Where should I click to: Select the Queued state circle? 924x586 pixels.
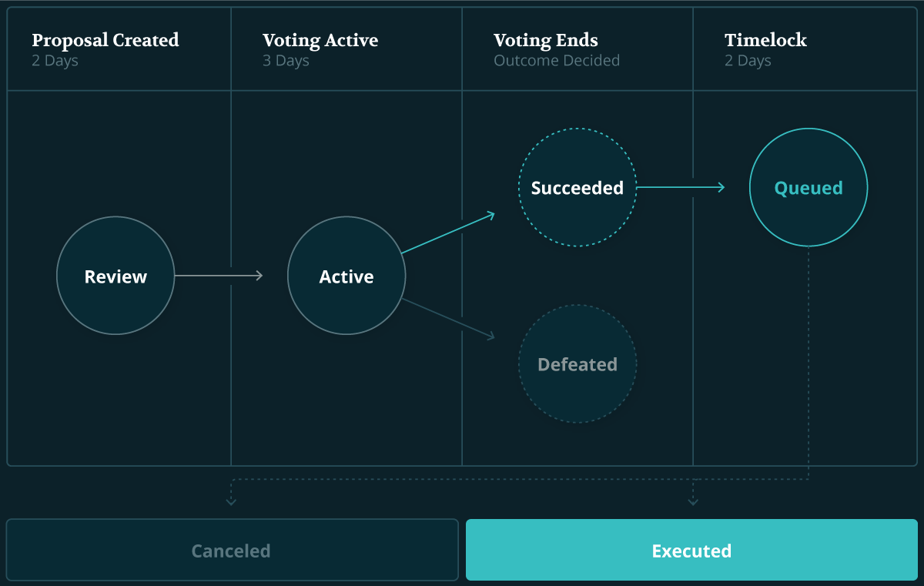tap(808, 187)
